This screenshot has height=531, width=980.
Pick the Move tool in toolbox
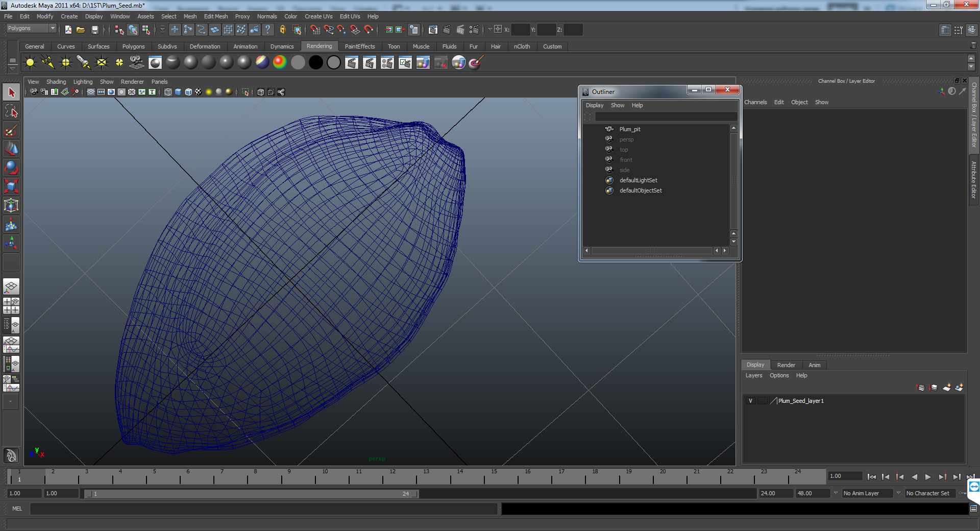click(11, 149)
